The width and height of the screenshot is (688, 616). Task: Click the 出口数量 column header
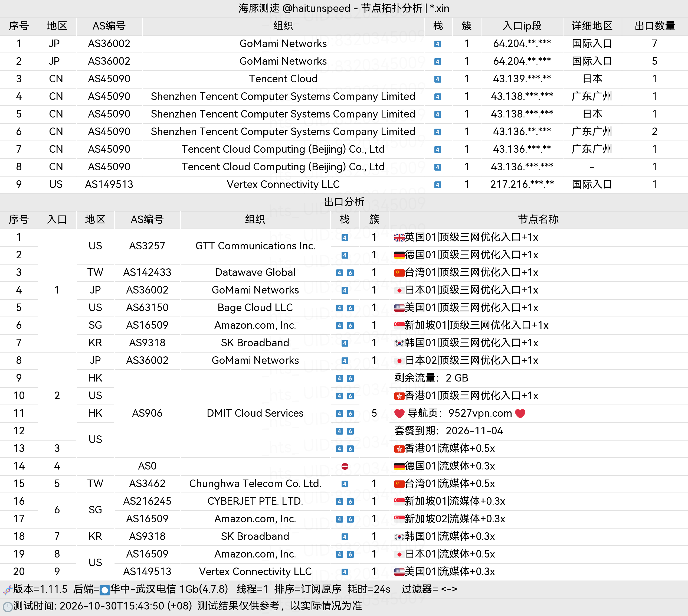pos(654,26)
